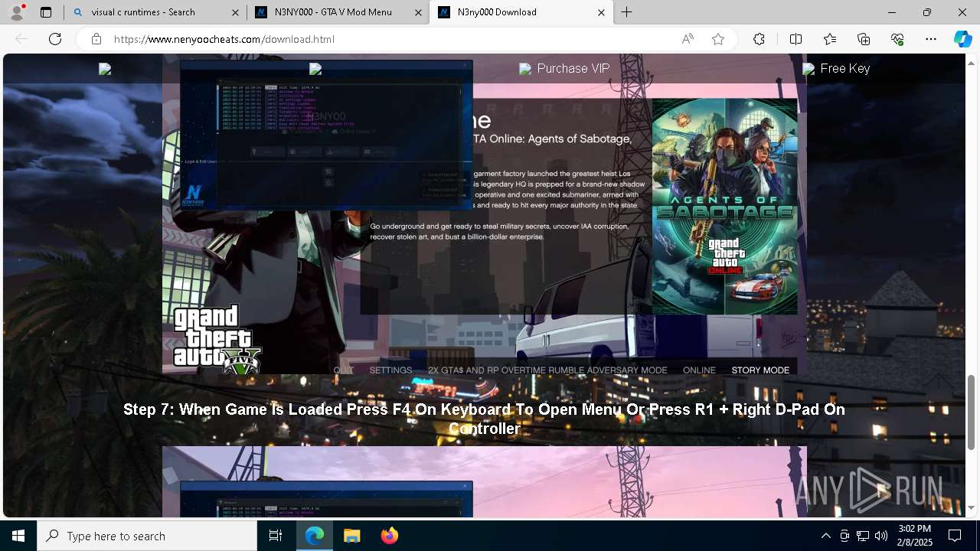Open the 'Purchase VIP' link
Viewport: 980px width, 551px height.
pos(564,69)
